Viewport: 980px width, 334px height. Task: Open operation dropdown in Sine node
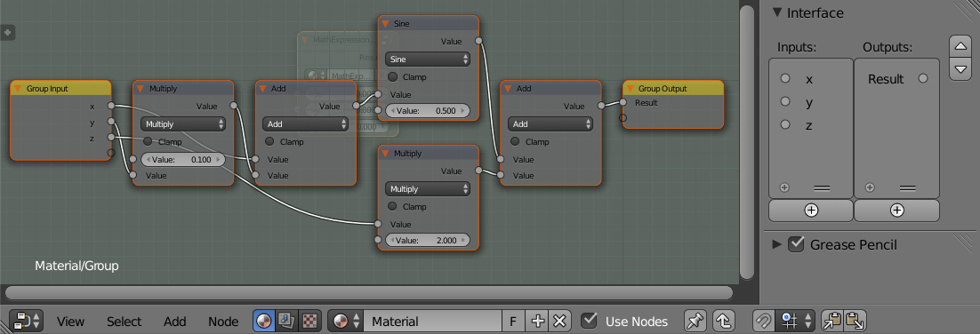tap(428, 60)
